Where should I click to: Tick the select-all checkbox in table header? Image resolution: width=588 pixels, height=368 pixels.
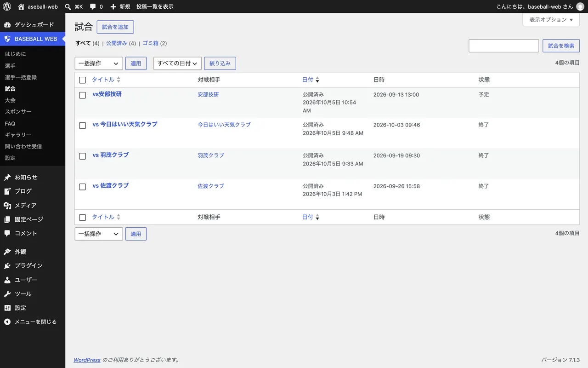[83, 80]
